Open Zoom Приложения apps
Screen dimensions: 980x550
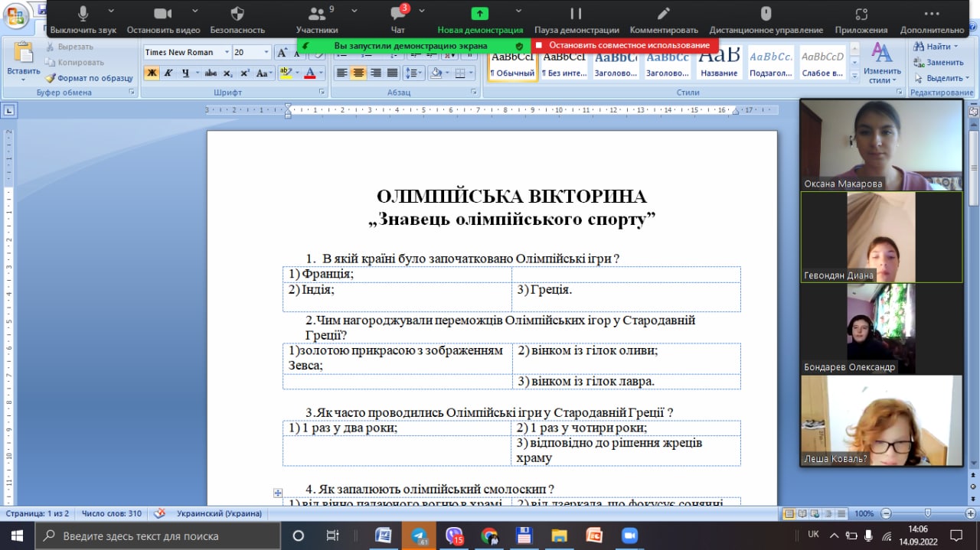[x=861, y=20]
